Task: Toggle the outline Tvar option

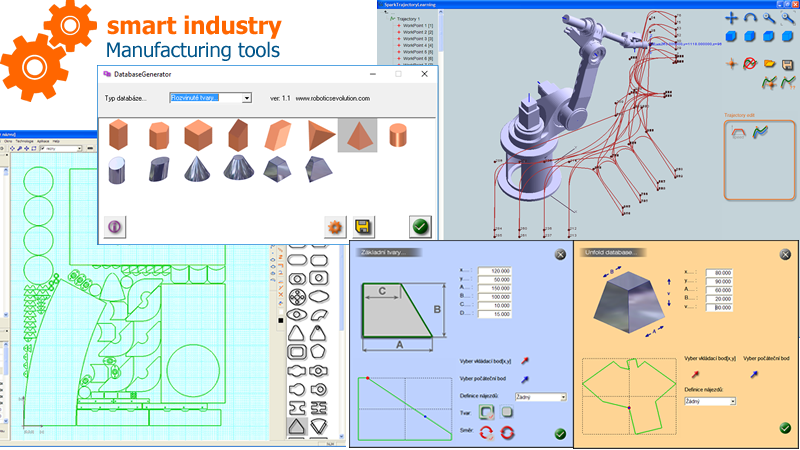Action: point(487,412)
